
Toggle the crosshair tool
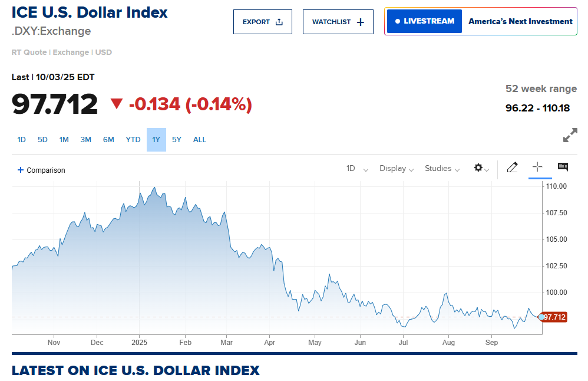[537, 167]
